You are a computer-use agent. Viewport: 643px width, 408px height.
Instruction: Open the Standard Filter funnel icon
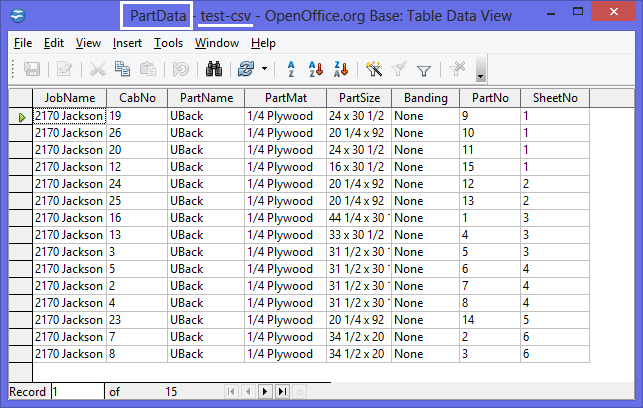click(423, 69)
